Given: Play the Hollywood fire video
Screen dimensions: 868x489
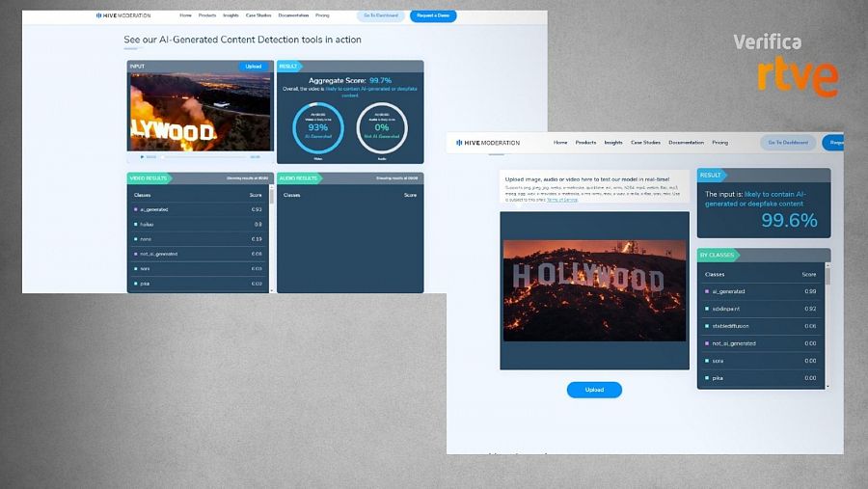Looking at the screenshot, I should 142,156.
